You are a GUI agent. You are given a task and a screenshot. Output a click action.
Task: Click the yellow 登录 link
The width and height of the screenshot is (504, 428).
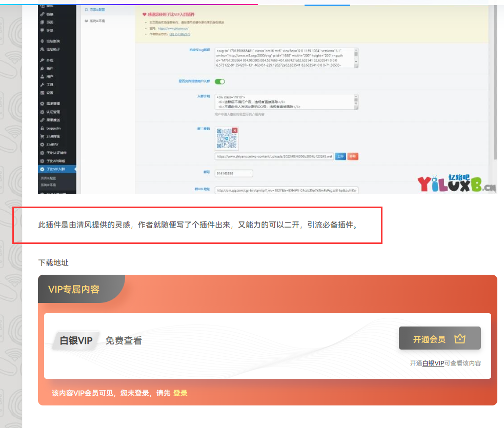[180, 393]
